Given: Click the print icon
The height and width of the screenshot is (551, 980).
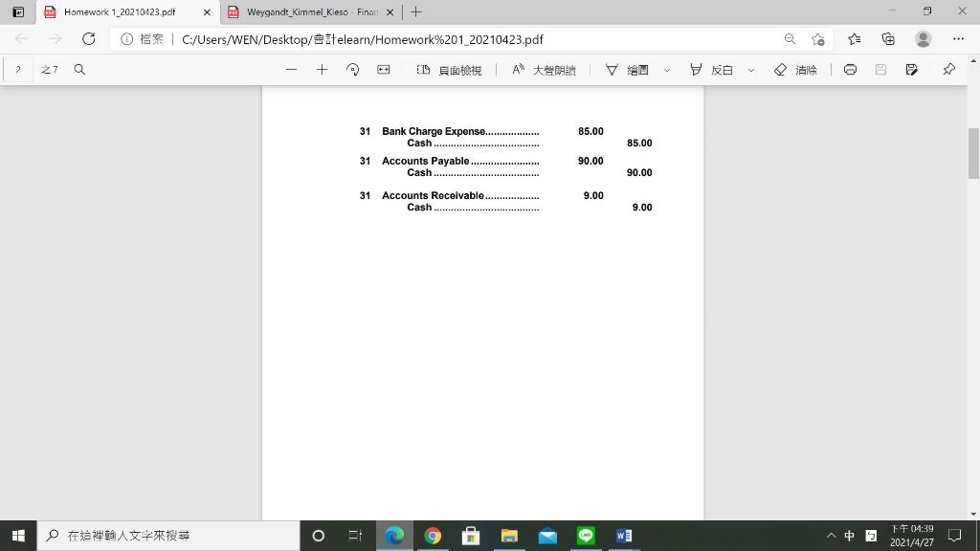Looking at the screenshot, I should coord(850,69).
